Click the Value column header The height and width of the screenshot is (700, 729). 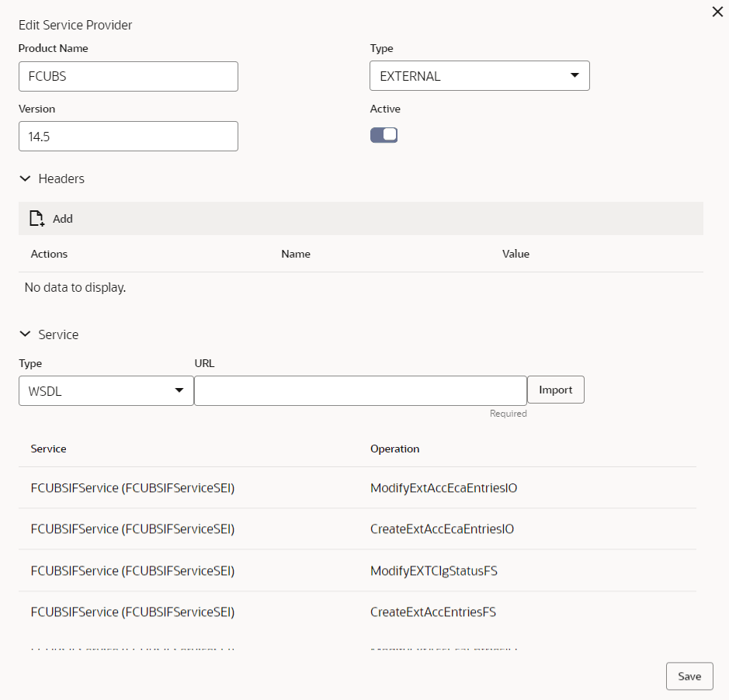click(x=516, y=254)
